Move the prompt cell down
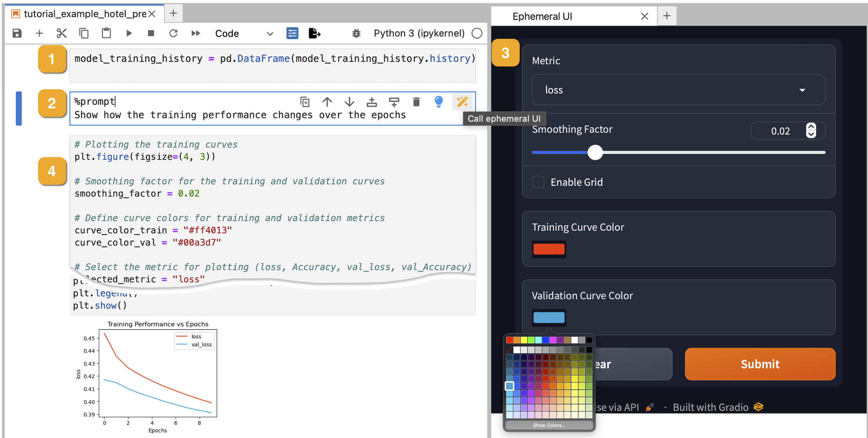This screenshot has width=868, height=438. (x=350, y=102)
